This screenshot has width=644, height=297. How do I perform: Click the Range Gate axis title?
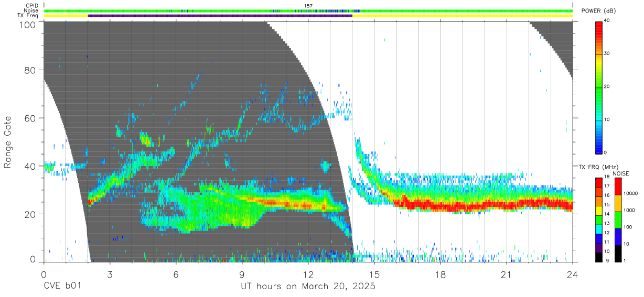click(8, 142)
